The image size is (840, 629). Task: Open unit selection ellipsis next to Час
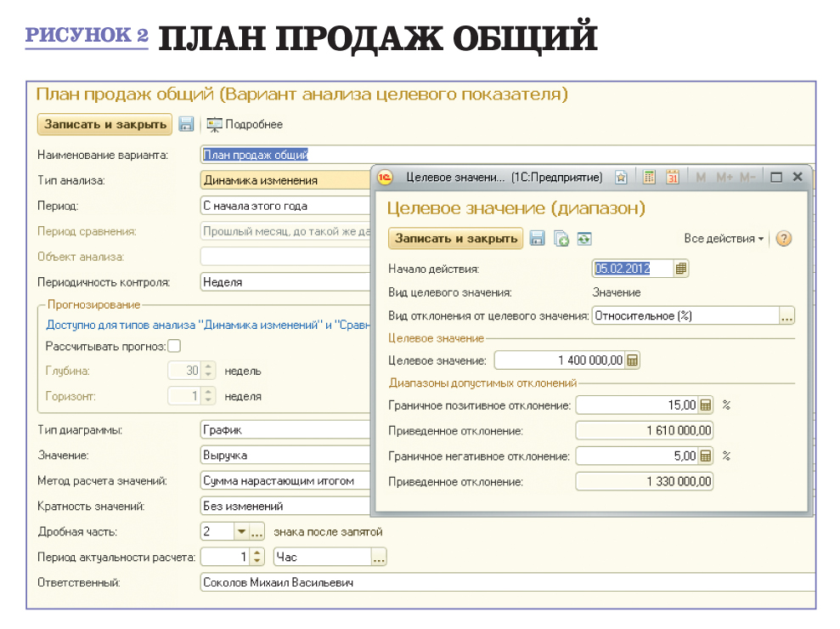379,557
